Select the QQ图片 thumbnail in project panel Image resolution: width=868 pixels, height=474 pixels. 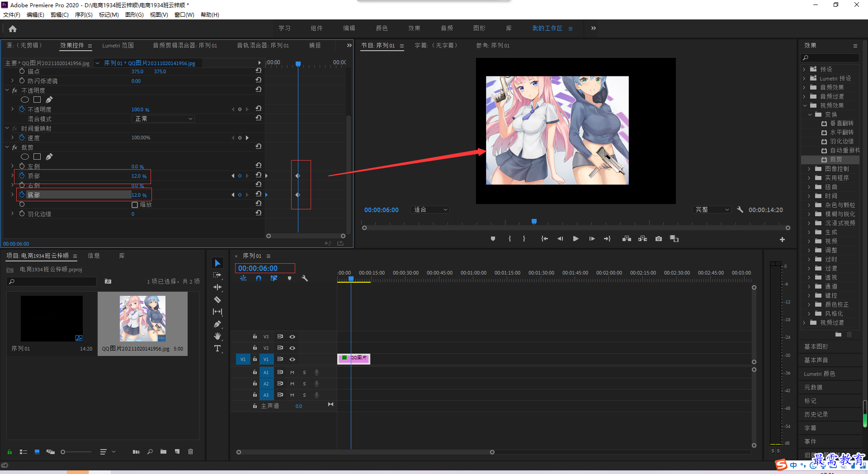coord(142,319)
